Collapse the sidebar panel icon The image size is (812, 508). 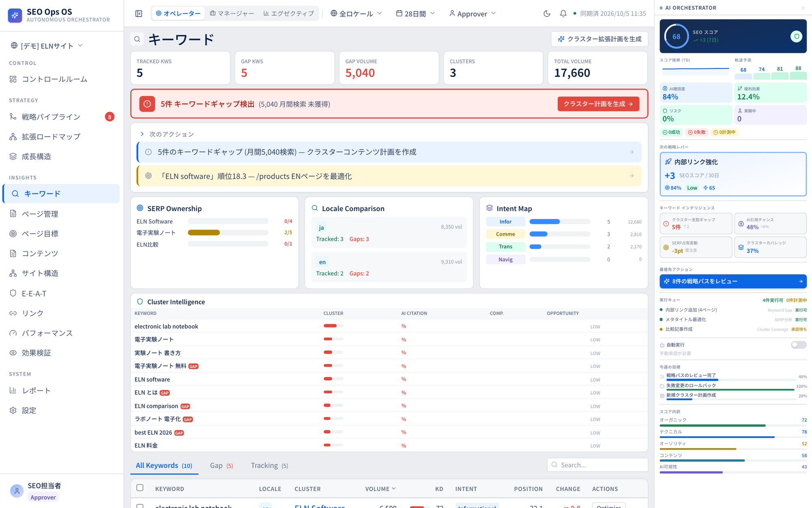[x=139, y=13]
